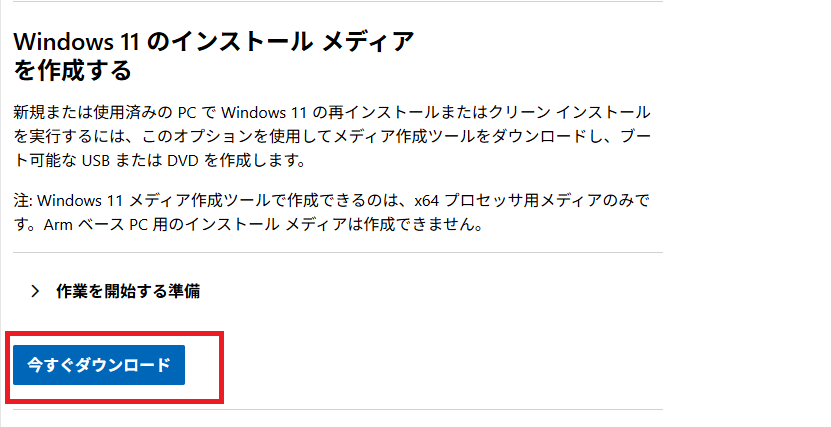
Task: Click the note paragraph starting with 注:
Action: click(x=331, y=212)
